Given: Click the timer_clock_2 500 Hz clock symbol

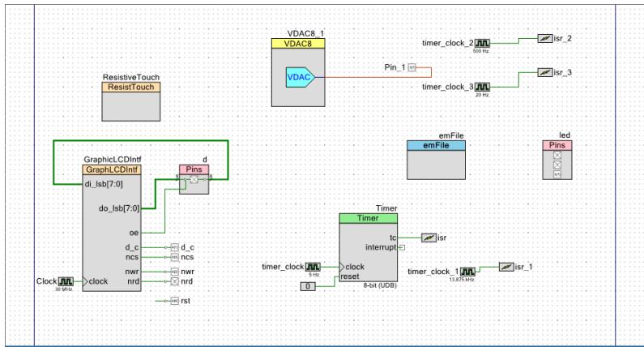Looking at the screenshot, I should [482, 42].
